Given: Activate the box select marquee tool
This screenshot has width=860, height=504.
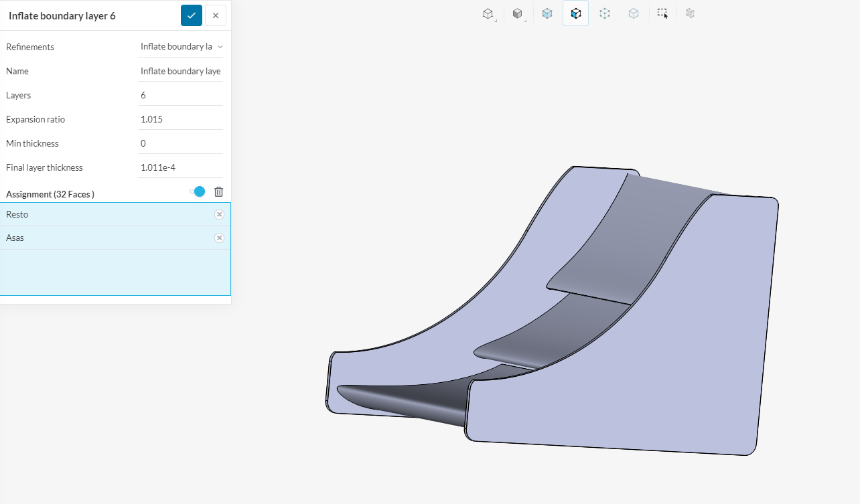Looking at the screenshot, I should coord(662,13).
